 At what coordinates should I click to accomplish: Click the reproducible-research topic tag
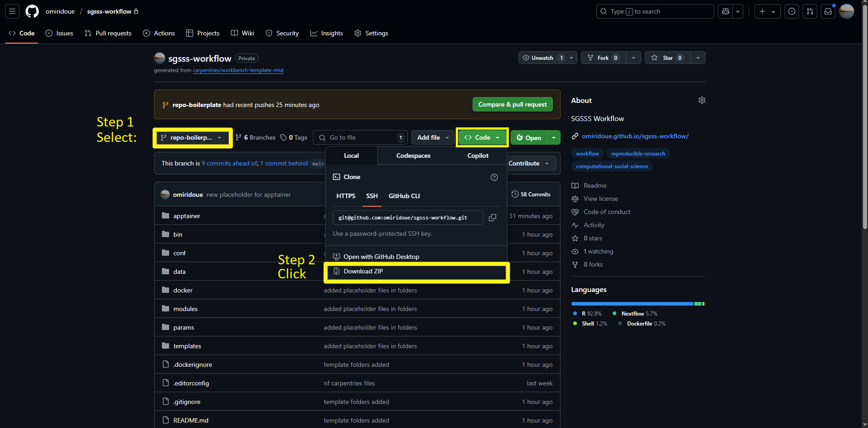tap(638, 154)
